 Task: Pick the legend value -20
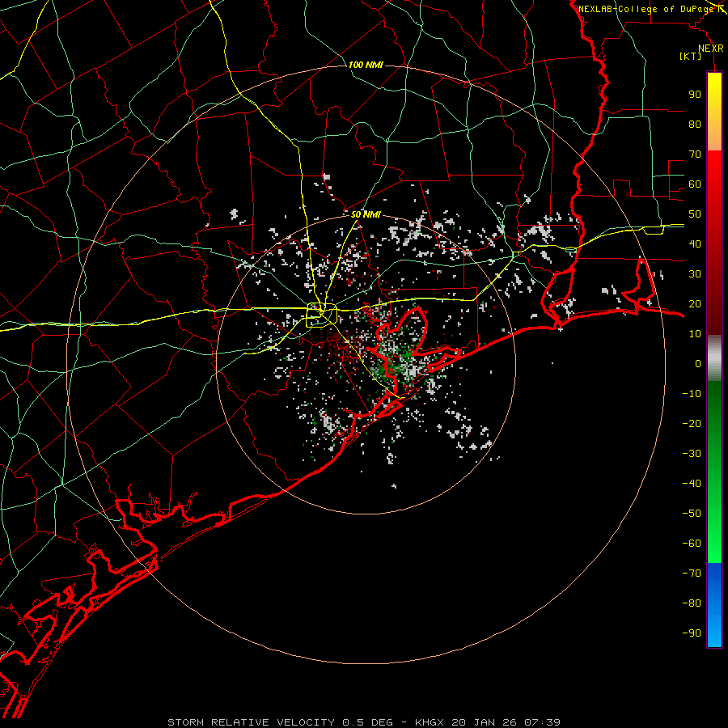click(x=692, y=424)
